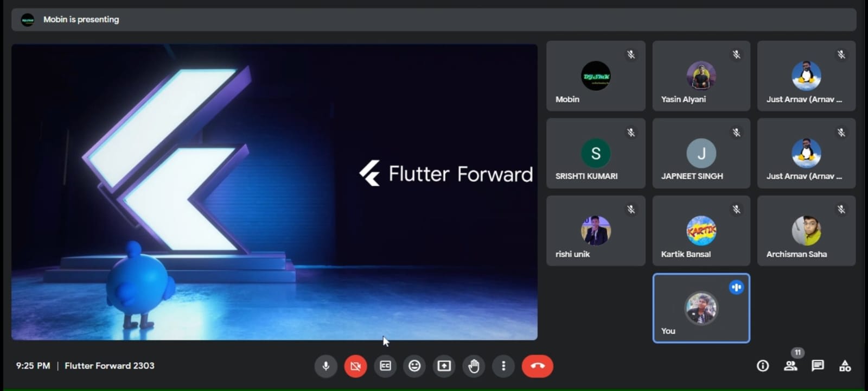Show the participants list
This screenshot has height=391, width=868.
tap(790, 366)
